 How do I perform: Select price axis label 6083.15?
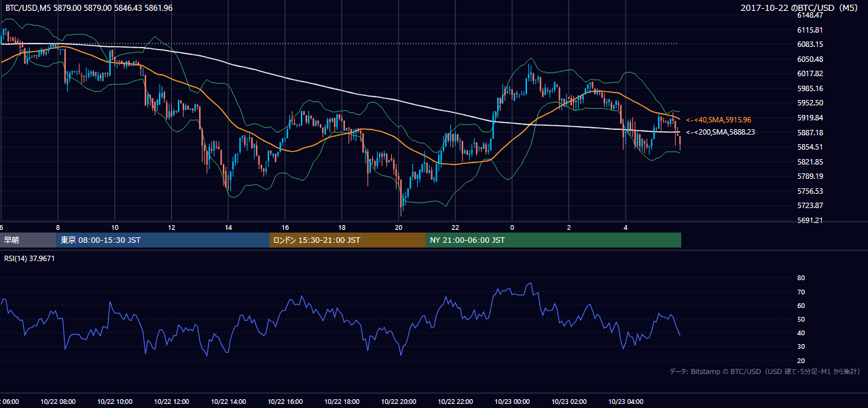(x=810, y=44)
